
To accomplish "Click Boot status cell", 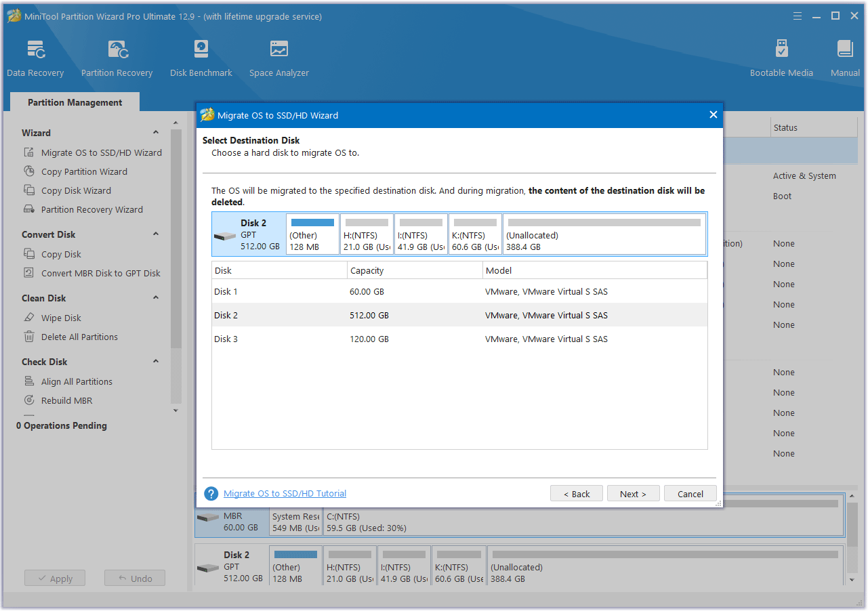I will [782, 196].
